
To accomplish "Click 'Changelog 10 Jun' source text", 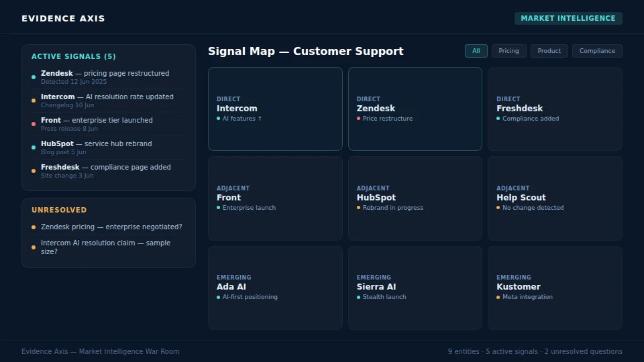I will tap(67, 105).
